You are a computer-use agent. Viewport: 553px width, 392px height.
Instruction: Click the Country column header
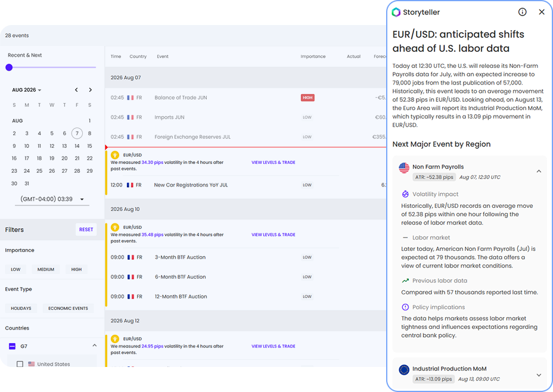point(138,57)
